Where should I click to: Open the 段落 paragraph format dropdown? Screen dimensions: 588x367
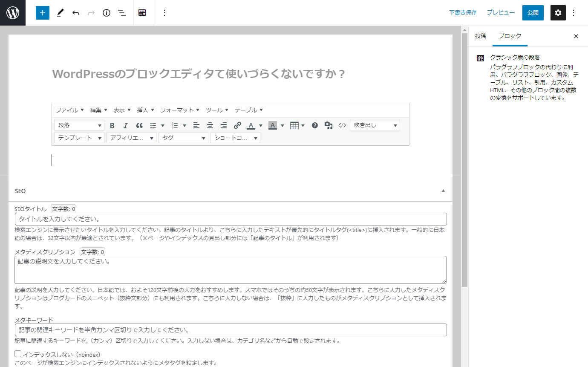point(79,125)
